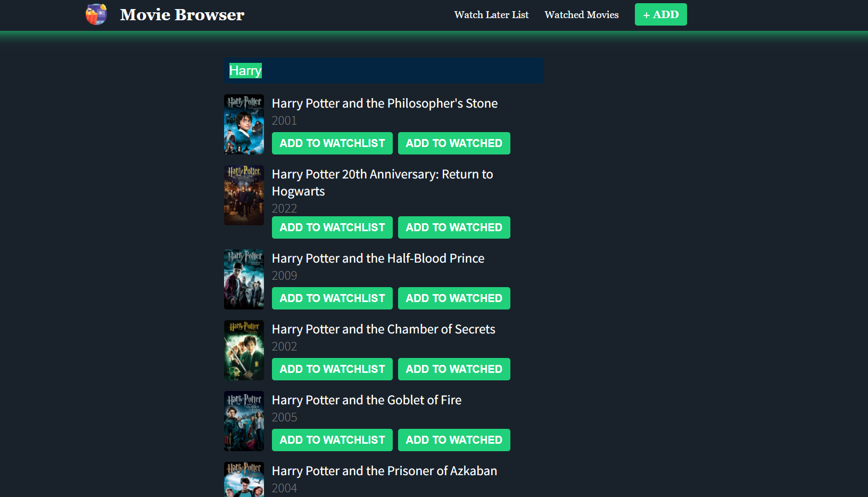This screenshot has width=868, height=497.
Task: Select Goblet of Fire poster thumbnail
Action: pyautogui.click(x=244, y=421)
